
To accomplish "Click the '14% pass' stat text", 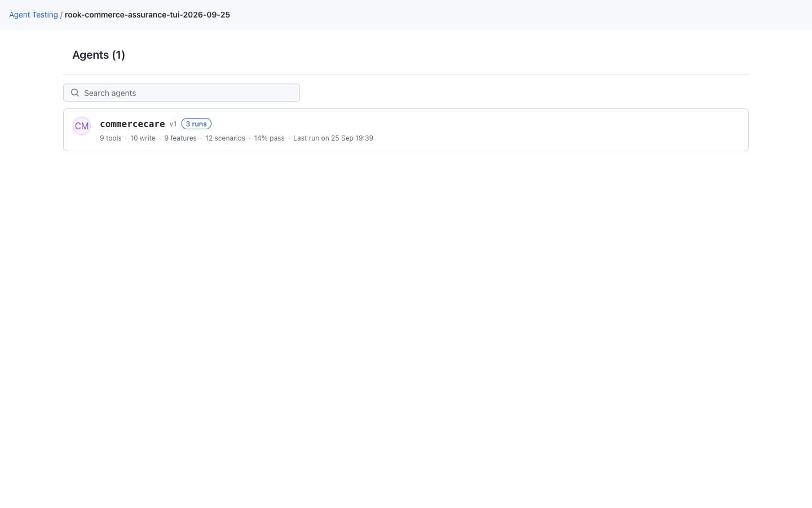I will tap(269, 138).
